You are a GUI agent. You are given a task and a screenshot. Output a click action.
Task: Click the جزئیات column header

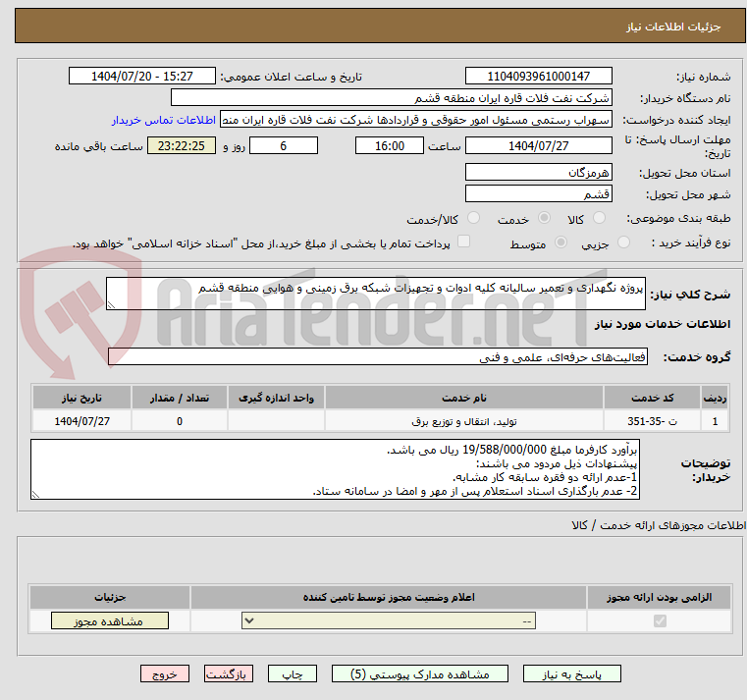(x=110, y=597)
